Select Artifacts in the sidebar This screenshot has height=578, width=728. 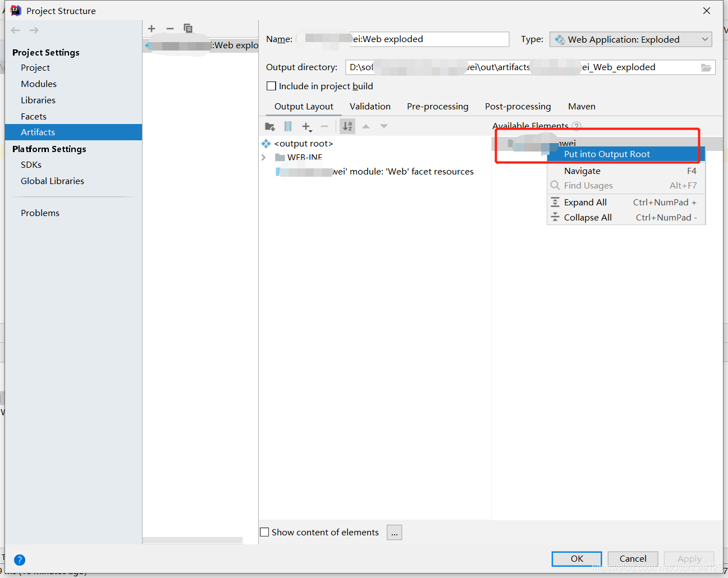point(74,132)
